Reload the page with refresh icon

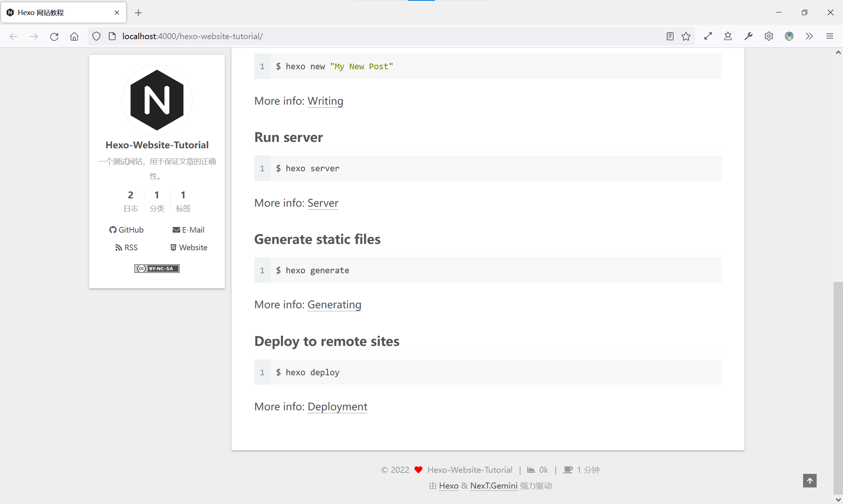tap(54, 36)
